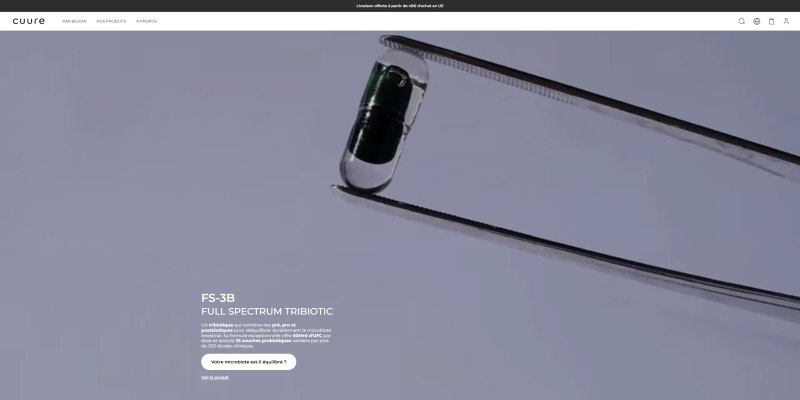Click the tribiotique product description paragraph

pos(266,335)
